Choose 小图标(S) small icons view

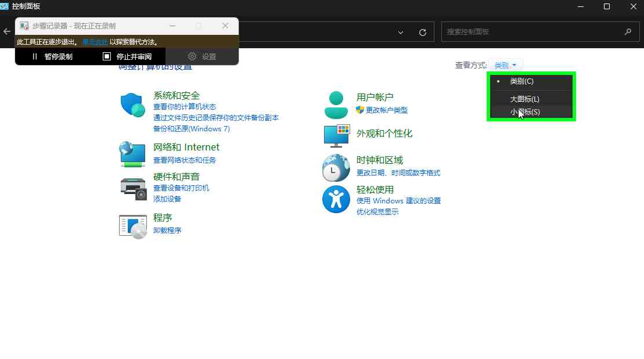click(x=525, y=112)
